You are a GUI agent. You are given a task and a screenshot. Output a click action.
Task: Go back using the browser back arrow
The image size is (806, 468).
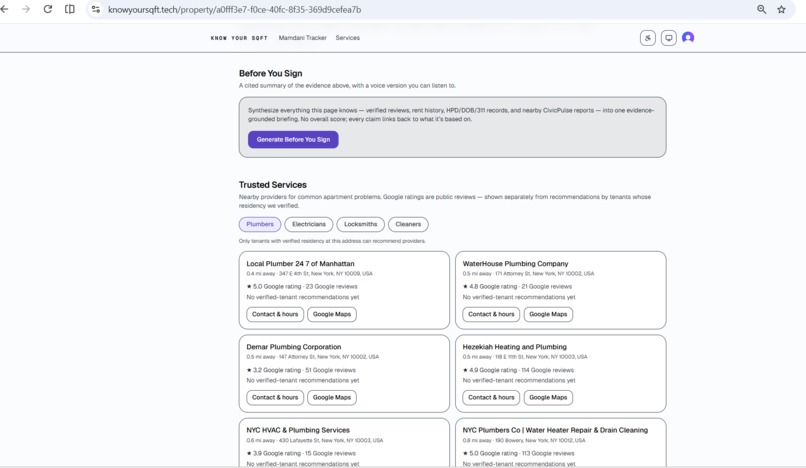point(5,9)
